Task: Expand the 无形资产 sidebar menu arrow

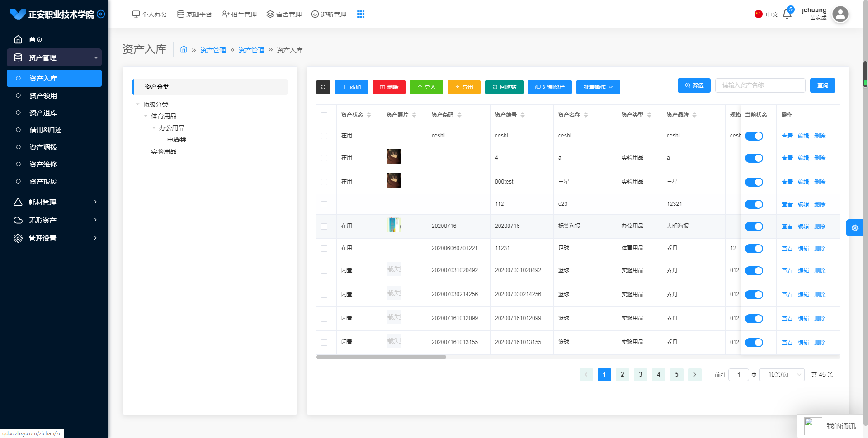Action: pos(95,220)
